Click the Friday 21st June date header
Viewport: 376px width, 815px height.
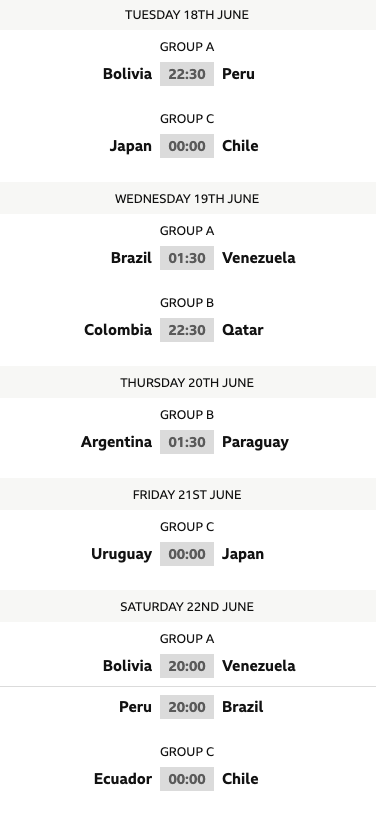tap(187, 494)
